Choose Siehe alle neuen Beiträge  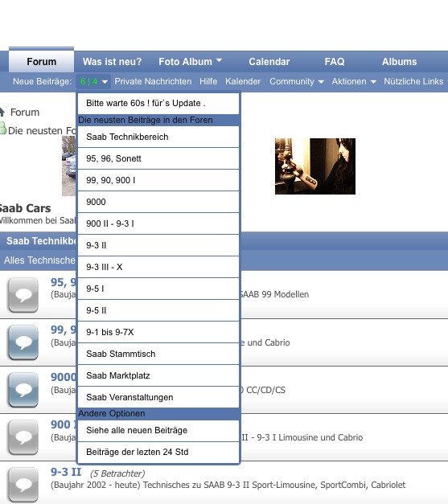[x=158, y=430]
